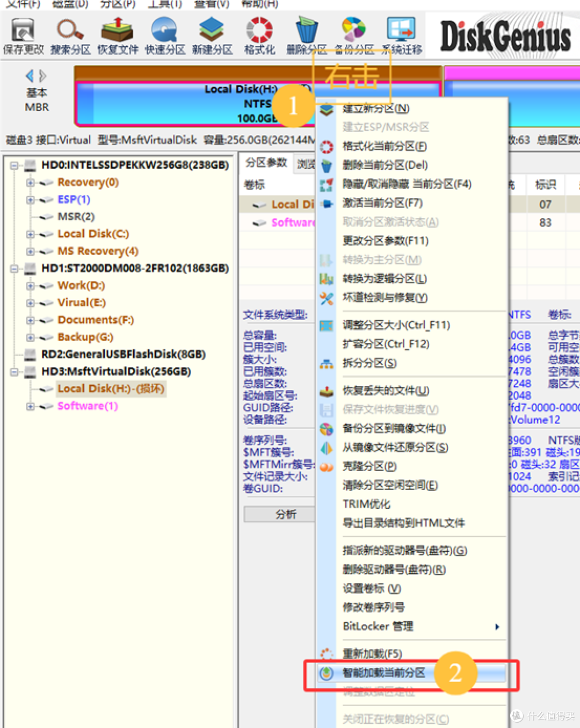The height and width of the screenshot is (728, 580).
Task: Choose 坏道检测与修复 from the menu
Action: (412, 298)
